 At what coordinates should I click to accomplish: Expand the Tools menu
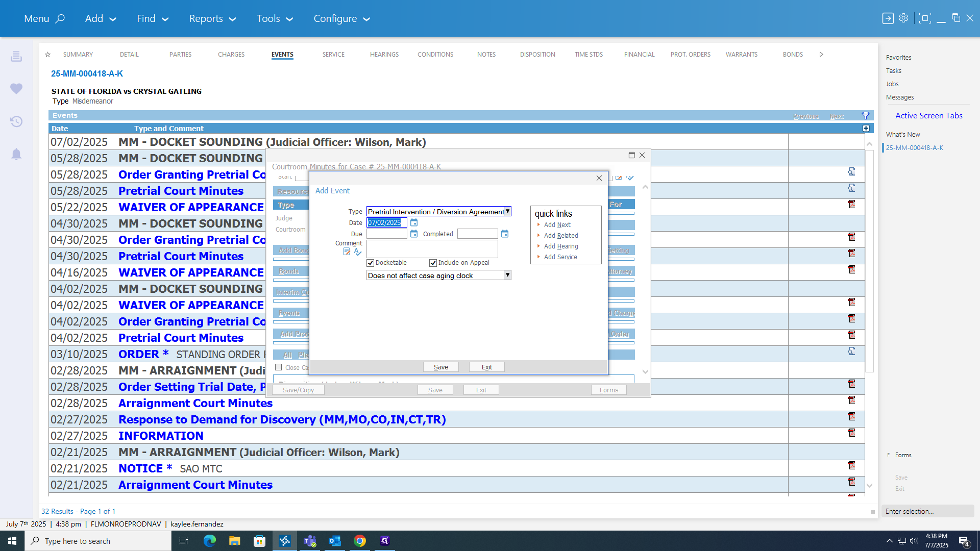275,19
